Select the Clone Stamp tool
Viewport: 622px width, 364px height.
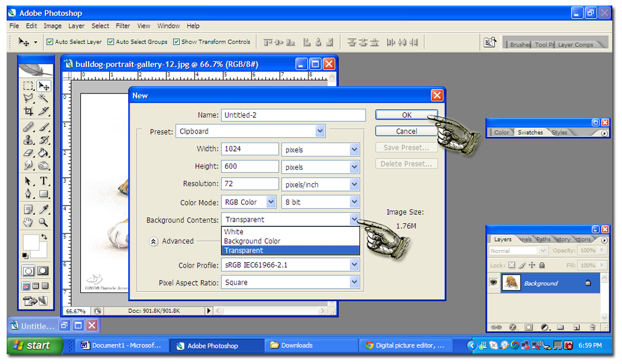(28, 140)
